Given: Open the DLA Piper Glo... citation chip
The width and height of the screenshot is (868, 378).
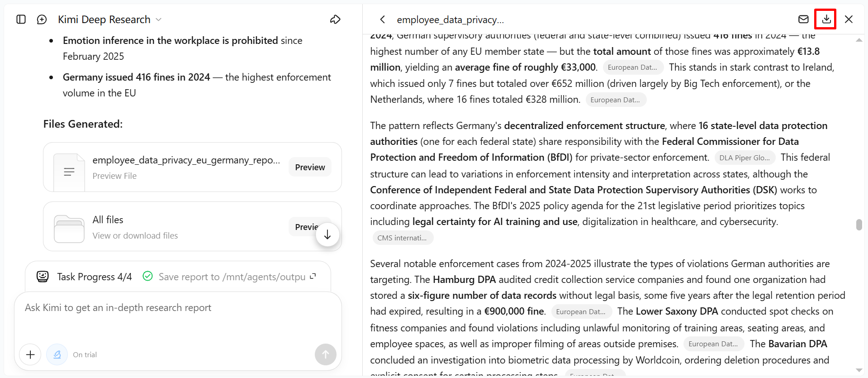Looking at the screenshot, I should [x=745, y=158].
